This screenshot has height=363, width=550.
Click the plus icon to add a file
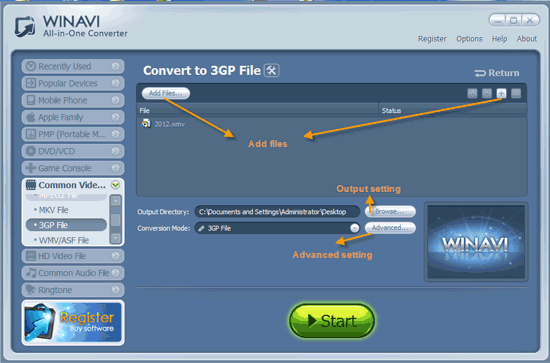click(x=502, y=94)
